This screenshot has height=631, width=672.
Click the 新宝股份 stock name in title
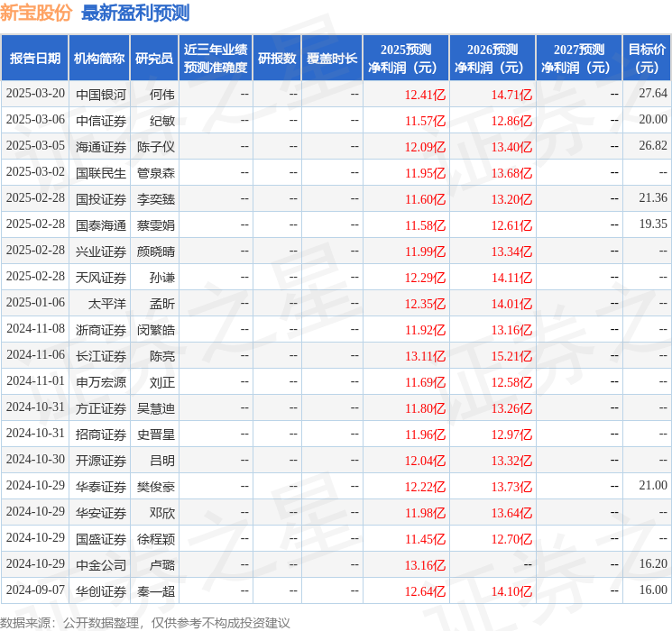point(37,13)
